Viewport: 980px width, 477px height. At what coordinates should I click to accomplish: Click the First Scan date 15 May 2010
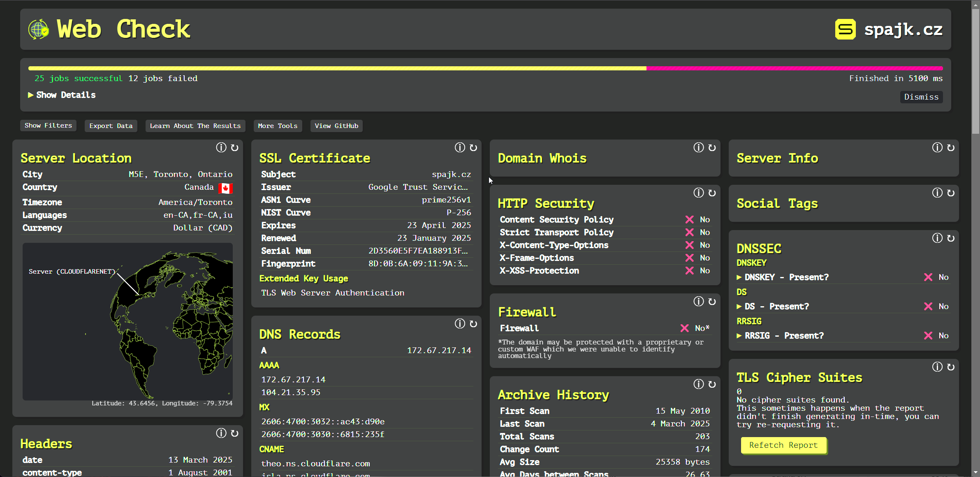point(683,411)
